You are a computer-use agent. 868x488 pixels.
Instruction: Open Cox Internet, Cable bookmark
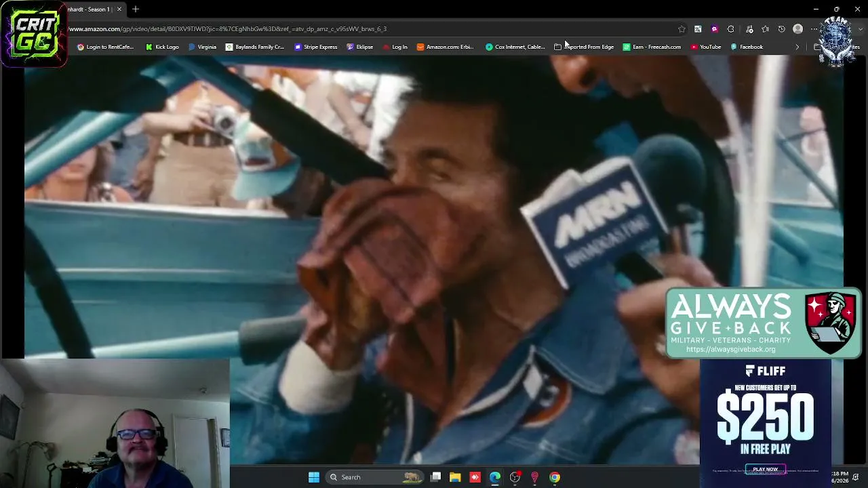pyautogui.click(x=515, y=47)
